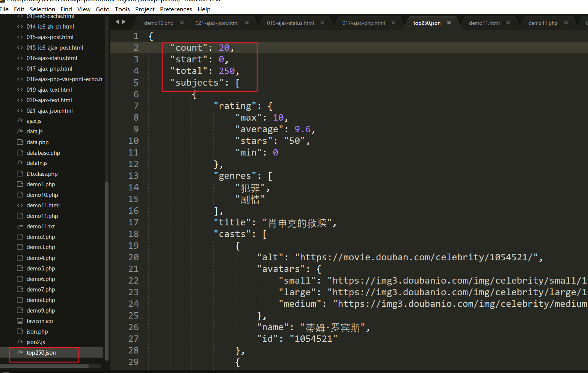Viewport: 588px width, 373px height.
Task: Open the Preferences menu
Action: point(176,9)
